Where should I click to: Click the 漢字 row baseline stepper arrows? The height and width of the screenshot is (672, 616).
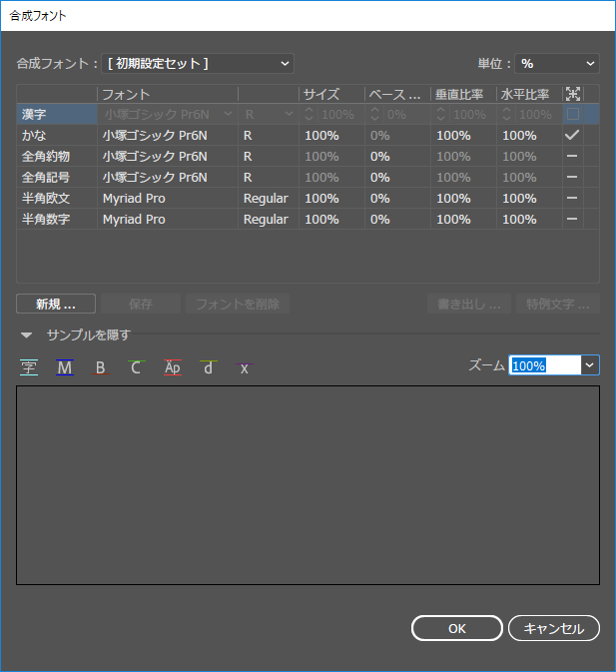374,114
